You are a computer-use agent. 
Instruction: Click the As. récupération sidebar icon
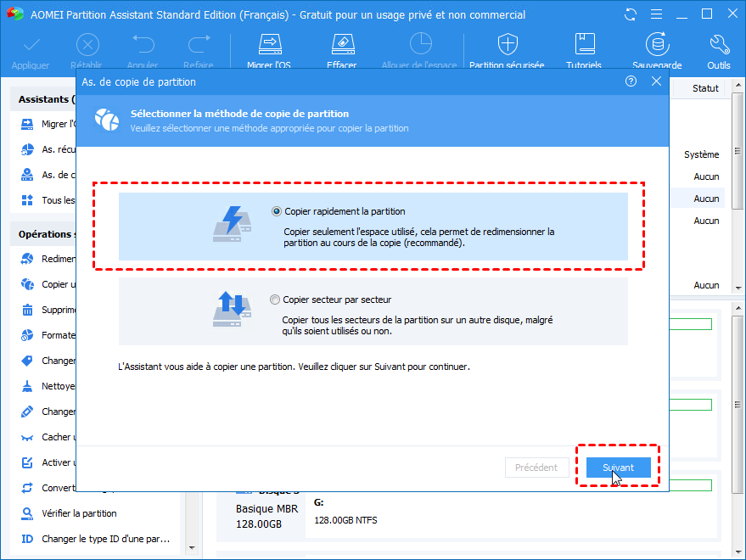click(27, 149)
